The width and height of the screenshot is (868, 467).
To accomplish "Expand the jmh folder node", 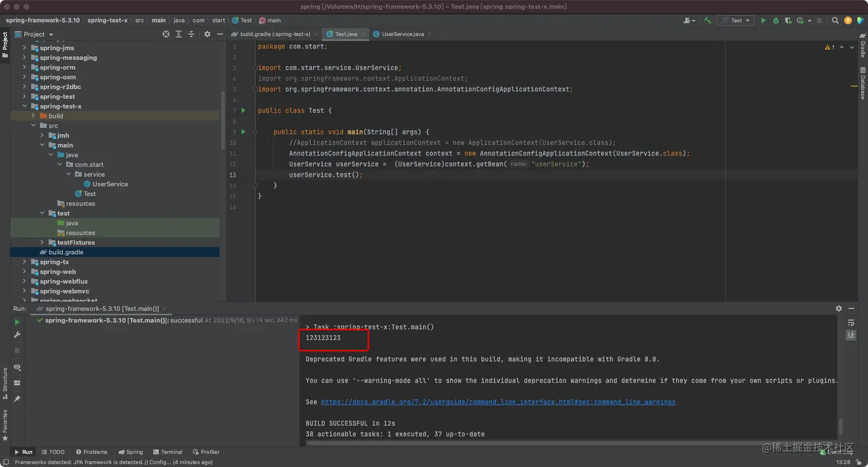I will pos(42,135).
